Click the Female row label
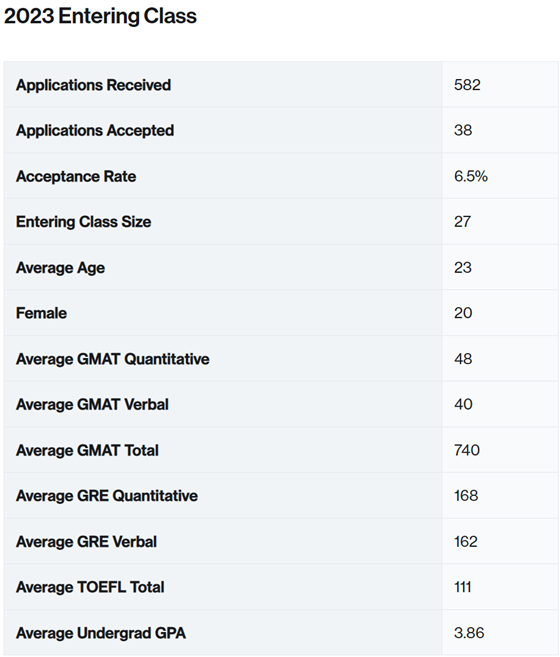560x657 pixels. [41, 313]
